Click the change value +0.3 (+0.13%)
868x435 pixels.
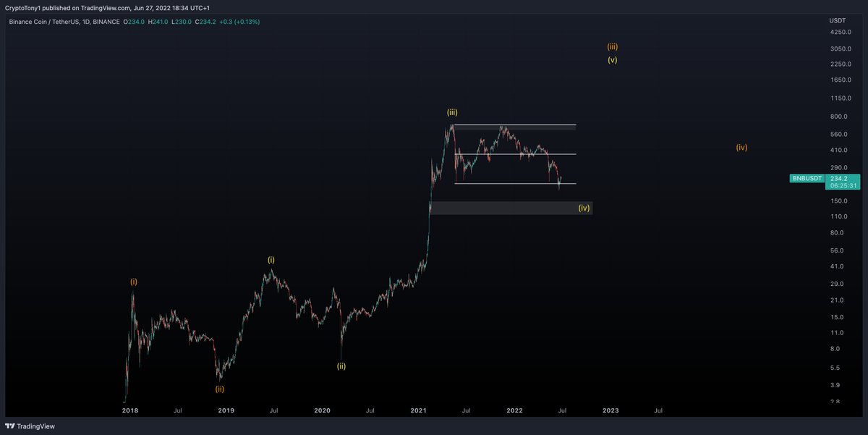point(239,22)
